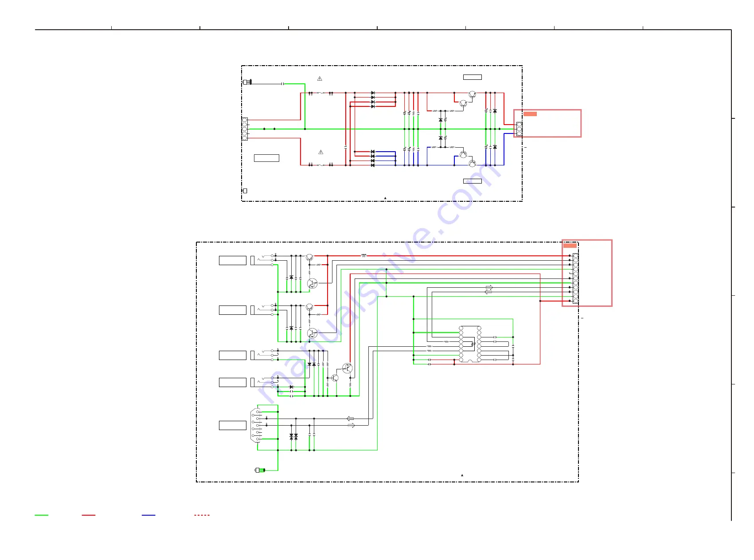Click the small connector at the top board's bottom-left
Screen dimensions: 754x560
[245, 191]
